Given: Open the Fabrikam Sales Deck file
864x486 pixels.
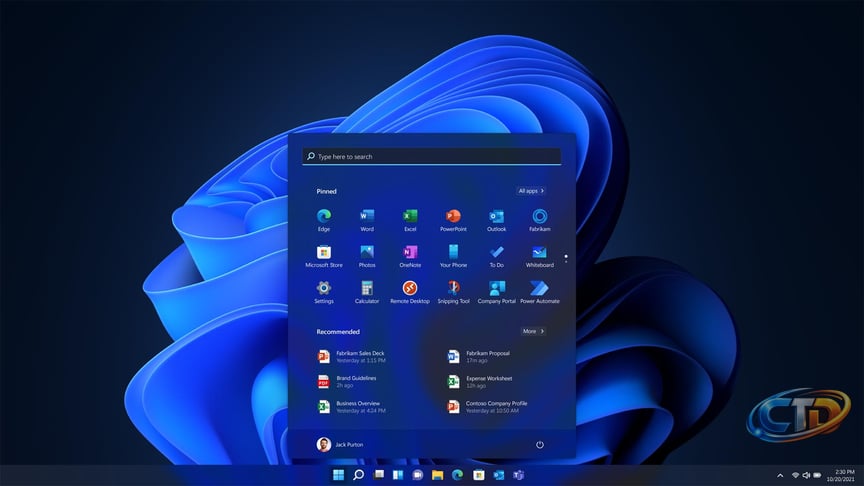Looking at the screenshot, I should tap(352, 357).
